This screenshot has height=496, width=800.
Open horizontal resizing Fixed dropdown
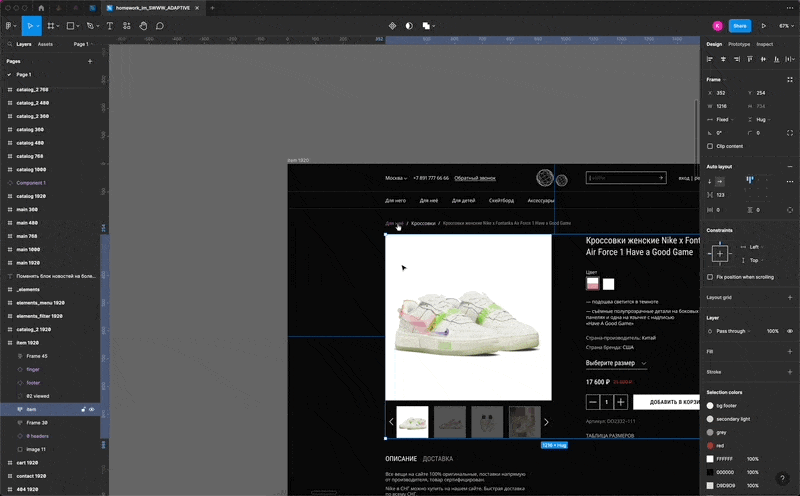point(721,119)
